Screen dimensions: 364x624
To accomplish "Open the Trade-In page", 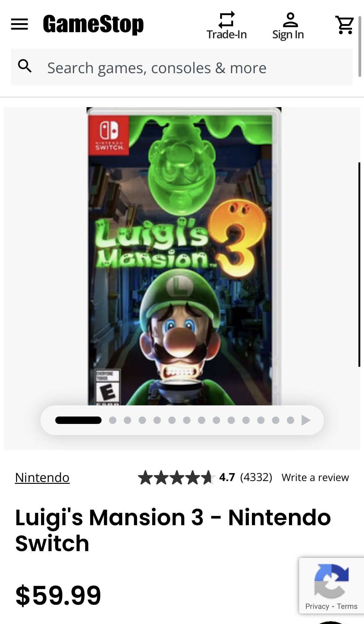I will [x=227, y=26].
